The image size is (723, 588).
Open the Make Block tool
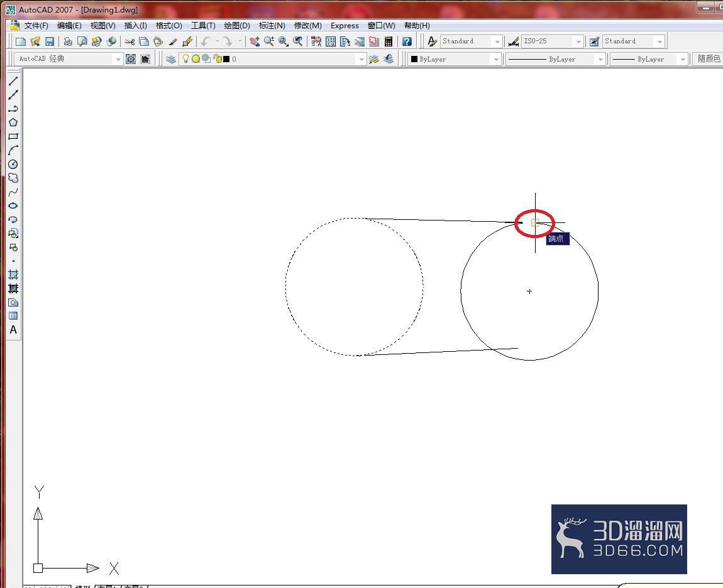(x=13, y=248)
